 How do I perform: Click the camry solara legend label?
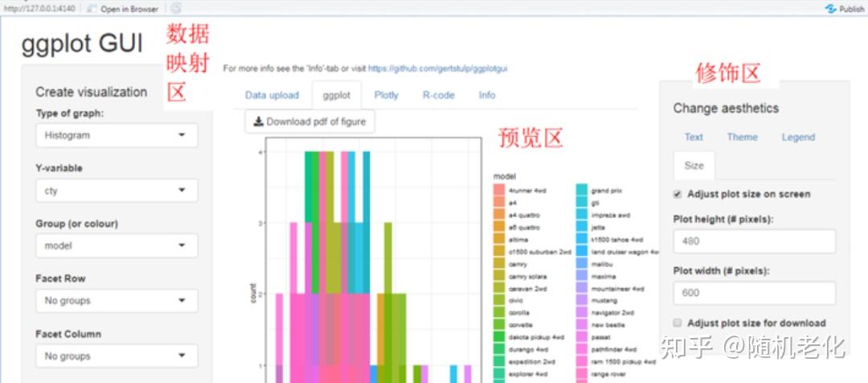[527, 276]
